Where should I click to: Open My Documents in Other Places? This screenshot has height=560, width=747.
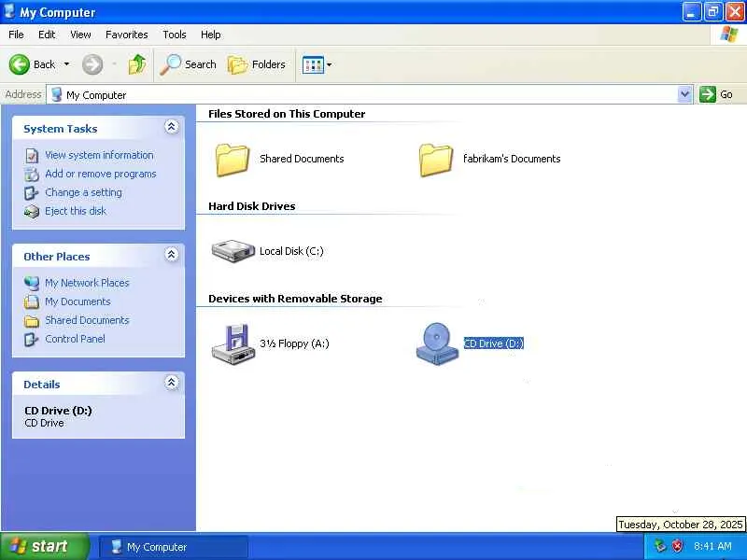[78, 301]
